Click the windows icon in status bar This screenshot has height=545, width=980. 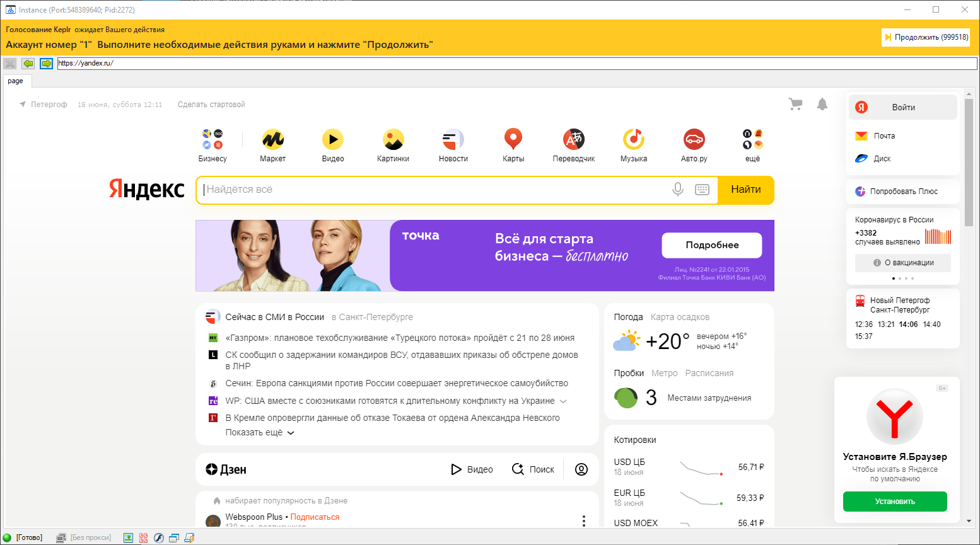pyautogui.click(x=174, y=537)
